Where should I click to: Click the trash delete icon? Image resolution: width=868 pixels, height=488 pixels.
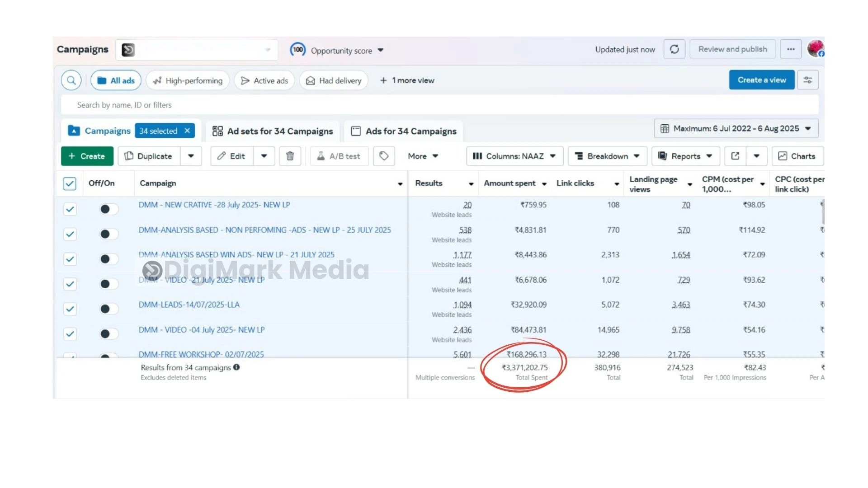290,156
